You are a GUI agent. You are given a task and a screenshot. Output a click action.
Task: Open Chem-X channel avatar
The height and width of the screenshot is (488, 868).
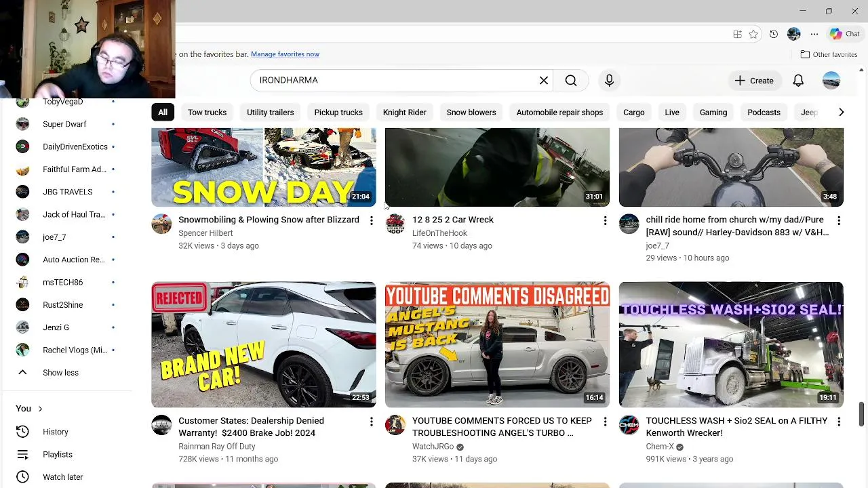(629, 425)
